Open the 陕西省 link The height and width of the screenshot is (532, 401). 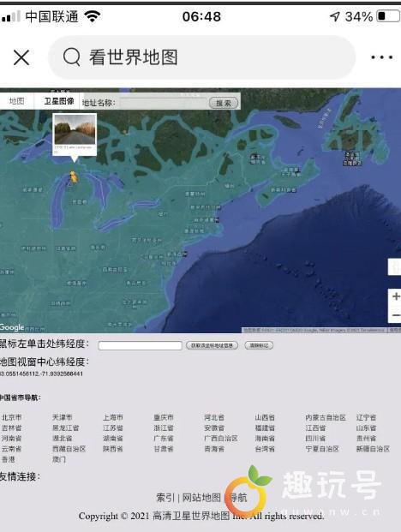tap(113, 449)
